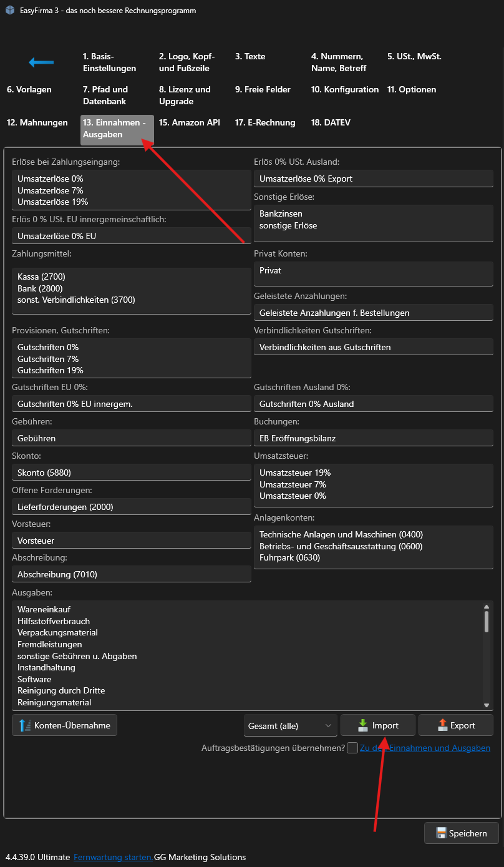Click the Export button's orange arrow icon
The width and height of the screenshot is (504, 867).
pos(442,725)
